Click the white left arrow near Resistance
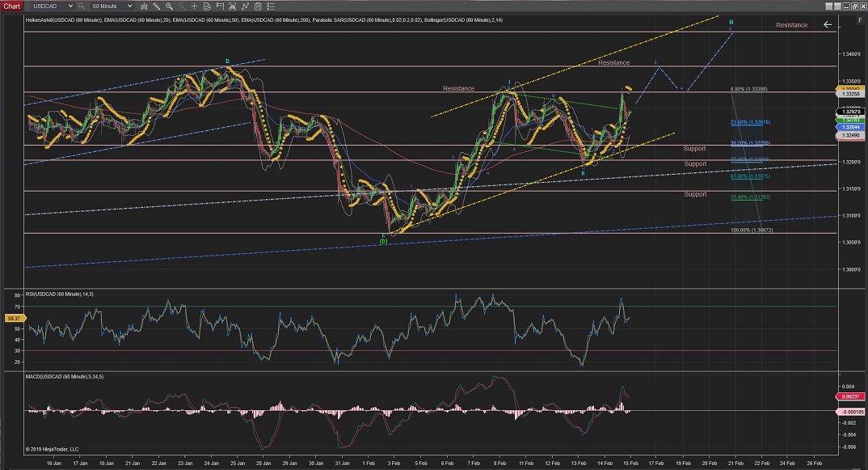 click(827, 25)
